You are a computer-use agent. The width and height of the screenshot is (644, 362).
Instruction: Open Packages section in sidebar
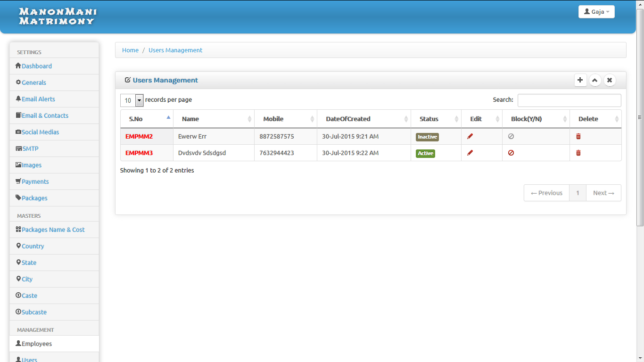(54, 198)
